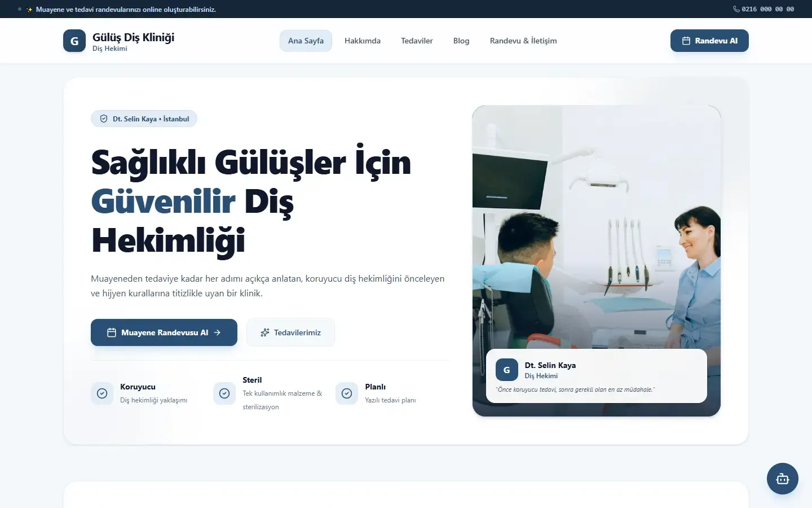Click 'Steril' feature heading
812x508 pixels.
pos(252,380)
